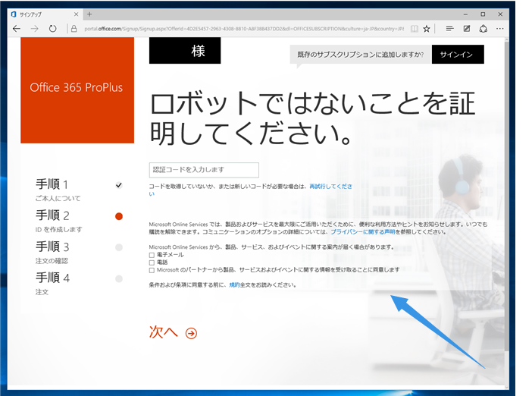The width and height of the screenshot is (532, 396).
Task: Select 手順 3 注文の確認 step
Action: 79,252
